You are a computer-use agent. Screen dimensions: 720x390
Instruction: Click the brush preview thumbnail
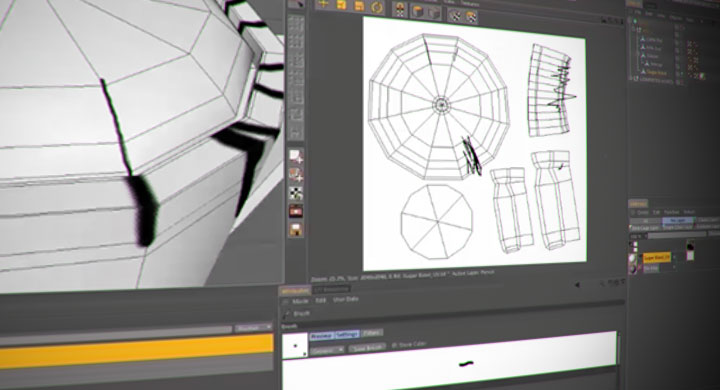[295, 345]
